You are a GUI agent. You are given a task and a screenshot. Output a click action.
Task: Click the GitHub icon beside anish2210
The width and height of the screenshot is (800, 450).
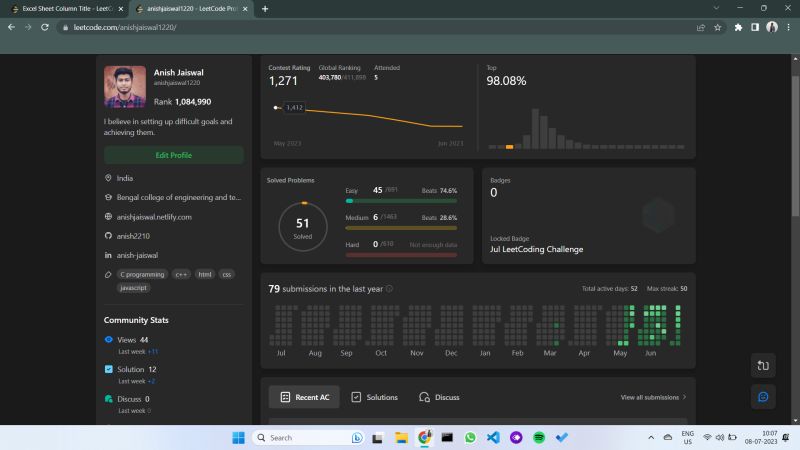point(108,235)
